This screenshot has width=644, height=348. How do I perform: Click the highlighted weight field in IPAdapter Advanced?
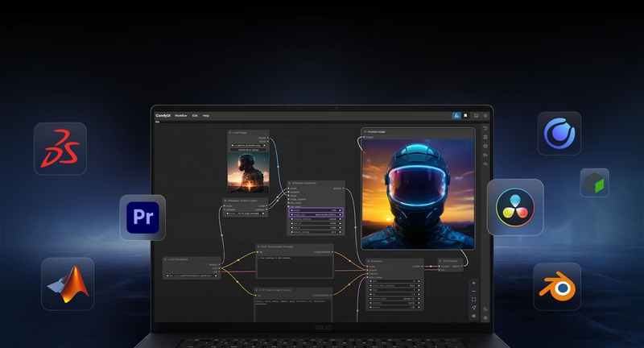pyautogui.click(x=316, y=210)
